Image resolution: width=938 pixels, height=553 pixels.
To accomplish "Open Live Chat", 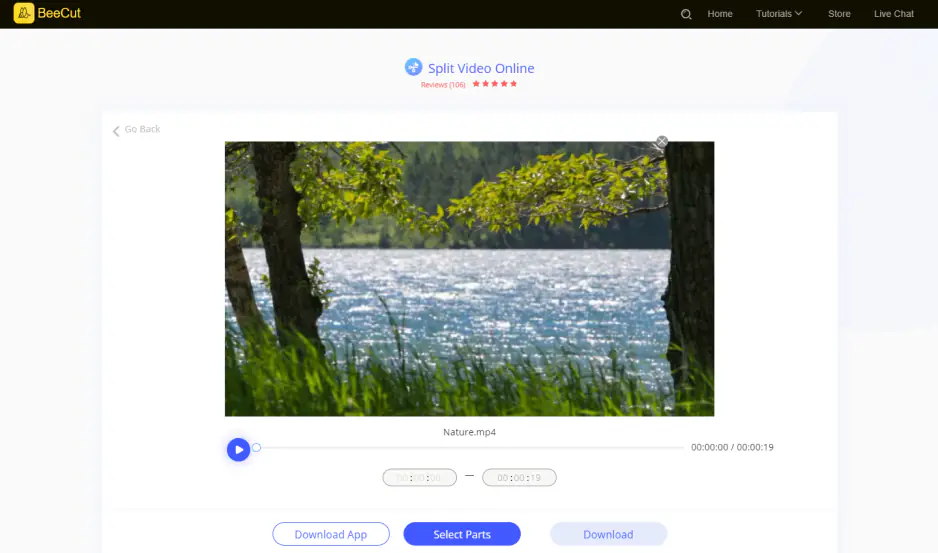I will 894,14.
